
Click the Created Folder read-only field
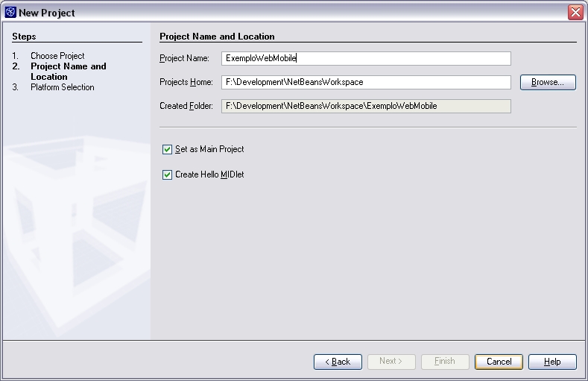point(366,106)
